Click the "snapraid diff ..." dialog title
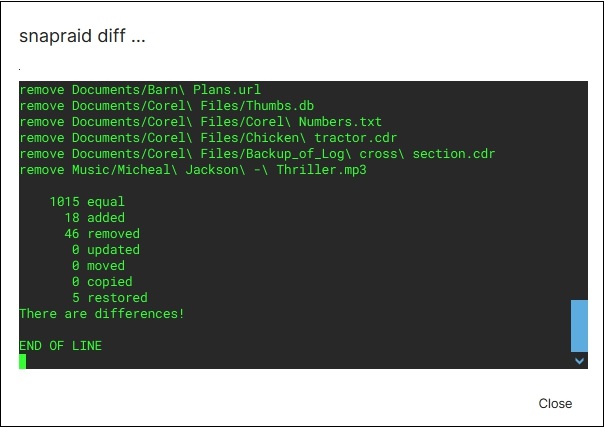Viewport: 605px width, 428px height. pyautogui.click(x=84, y=37)
